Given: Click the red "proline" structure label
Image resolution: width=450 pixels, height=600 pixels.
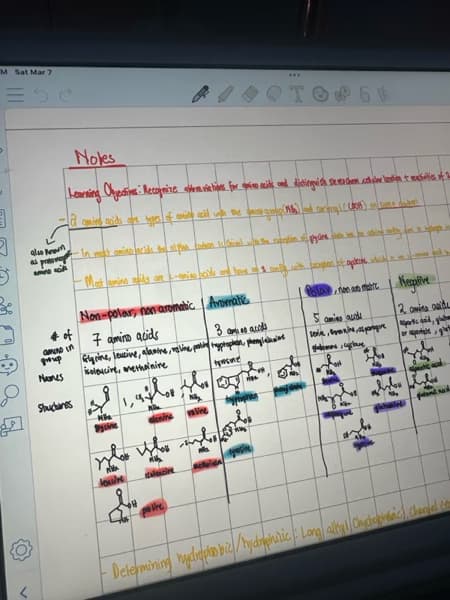Looking at the screenshot, I should click(153, 508).
